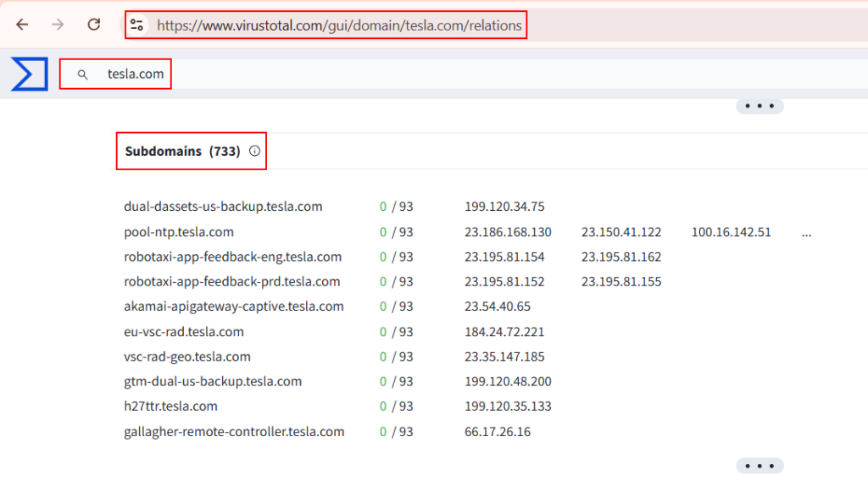Click the VirusTotal URL in address bar
The height and width of the screenshot is (492, 868).
339,25
